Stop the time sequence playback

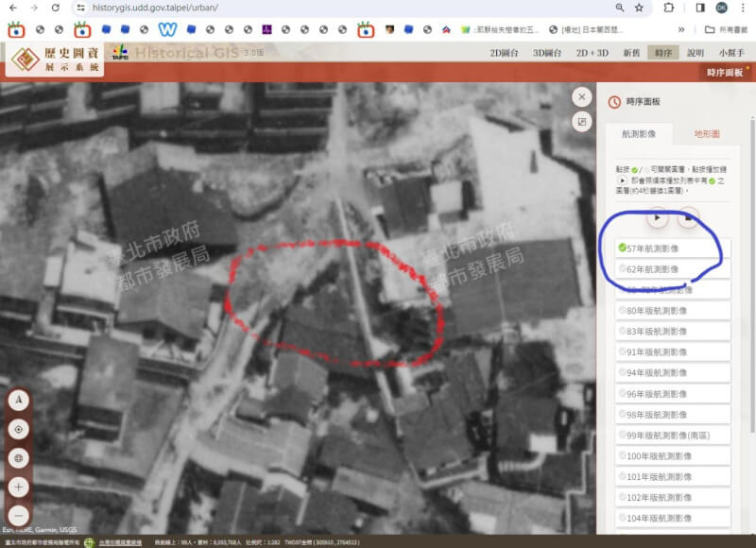tap(688, 218)
